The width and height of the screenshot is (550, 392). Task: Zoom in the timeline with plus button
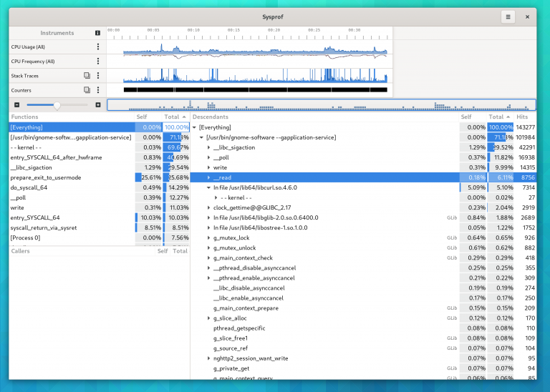coord(98,105)
